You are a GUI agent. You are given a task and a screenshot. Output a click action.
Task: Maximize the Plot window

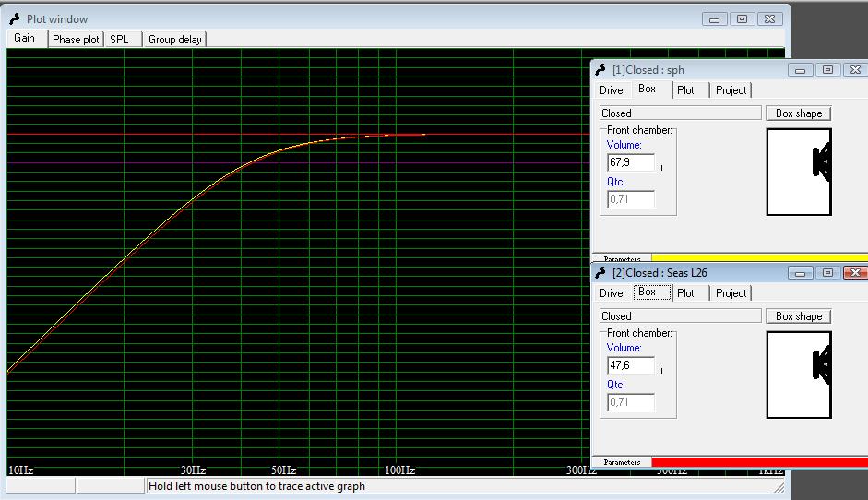(741, 18)
